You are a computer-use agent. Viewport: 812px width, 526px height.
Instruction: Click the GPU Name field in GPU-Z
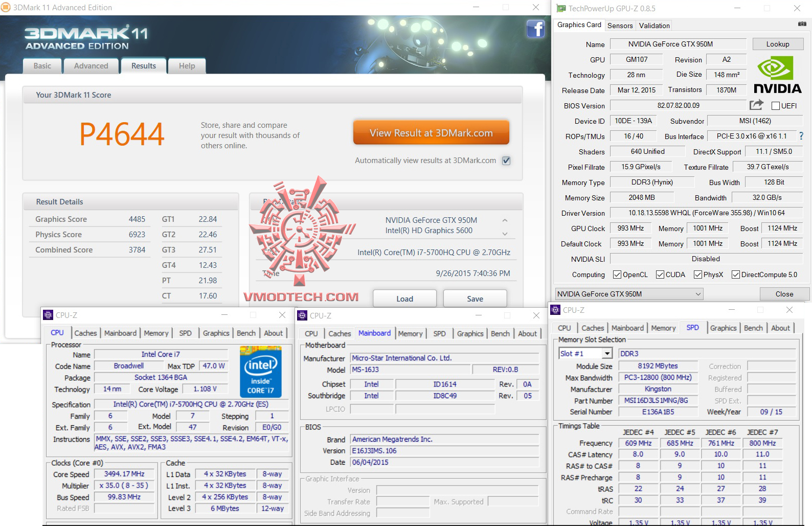click(x=678, y=44)
